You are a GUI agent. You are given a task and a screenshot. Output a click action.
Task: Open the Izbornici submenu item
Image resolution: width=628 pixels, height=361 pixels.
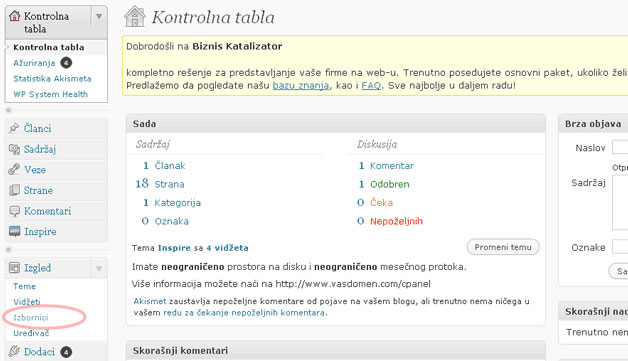coord(31,317)
